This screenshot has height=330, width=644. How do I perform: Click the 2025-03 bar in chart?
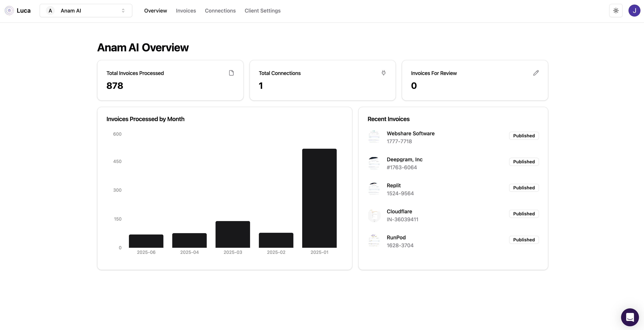232,234
